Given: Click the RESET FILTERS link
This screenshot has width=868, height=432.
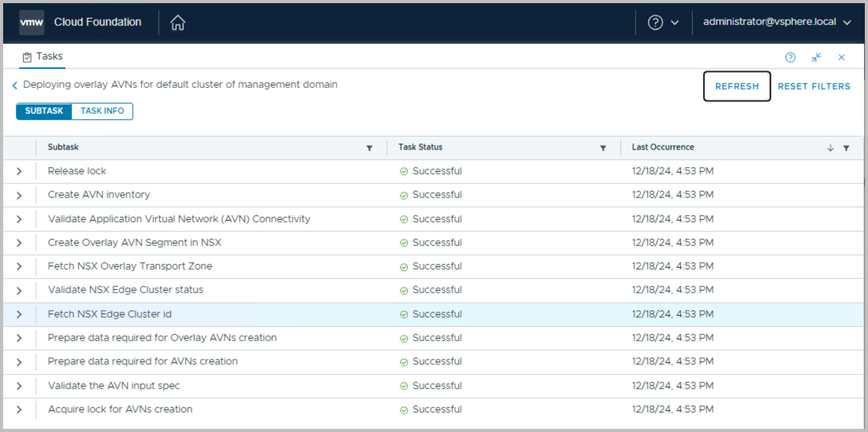Looking at the screenshot, I should (813, 87).
